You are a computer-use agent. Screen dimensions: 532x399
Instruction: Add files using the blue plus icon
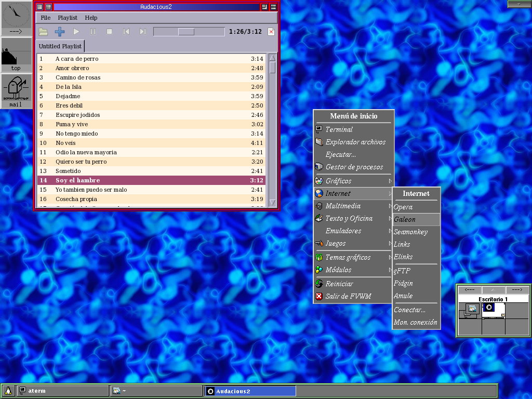click(x=60, y=32)
